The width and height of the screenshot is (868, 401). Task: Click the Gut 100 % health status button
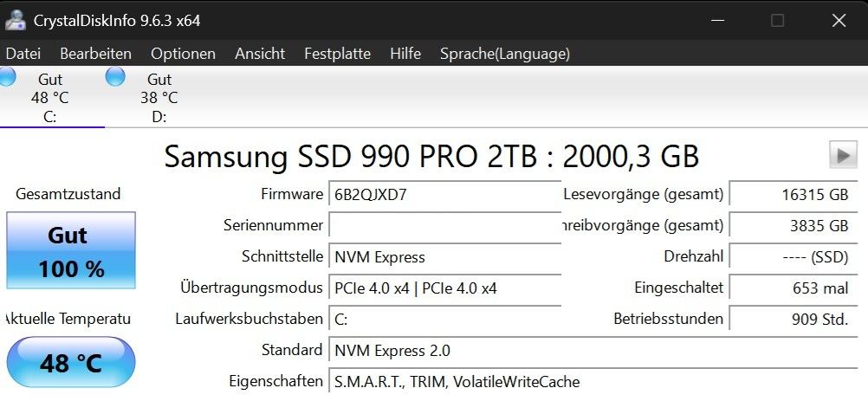71,251
